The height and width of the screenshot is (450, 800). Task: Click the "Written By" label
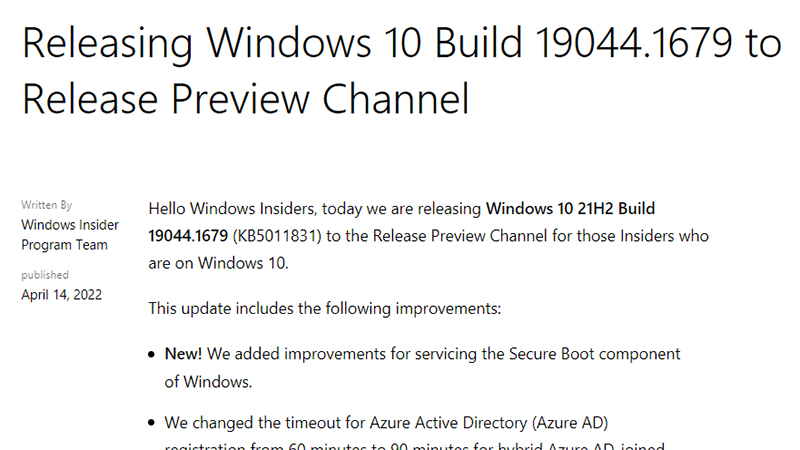point(46,205)
